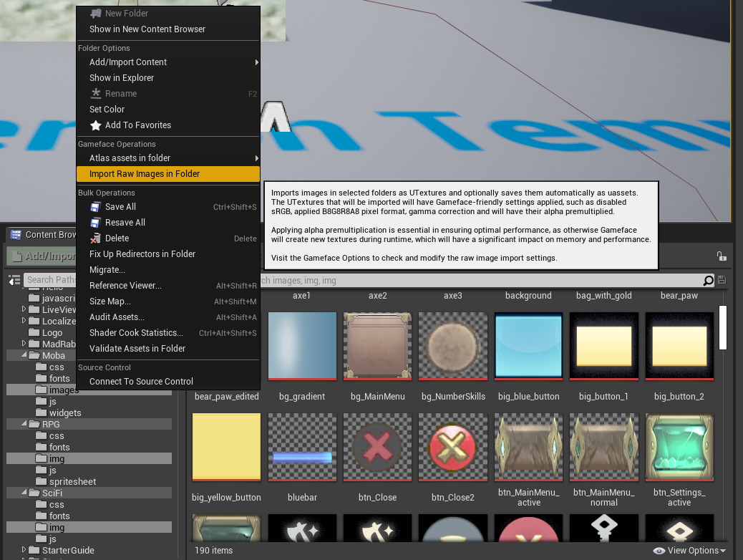The height and width of the screenshot is (560, 743).
Task: Open Size Map...
Action: click(x=167, y=301)
